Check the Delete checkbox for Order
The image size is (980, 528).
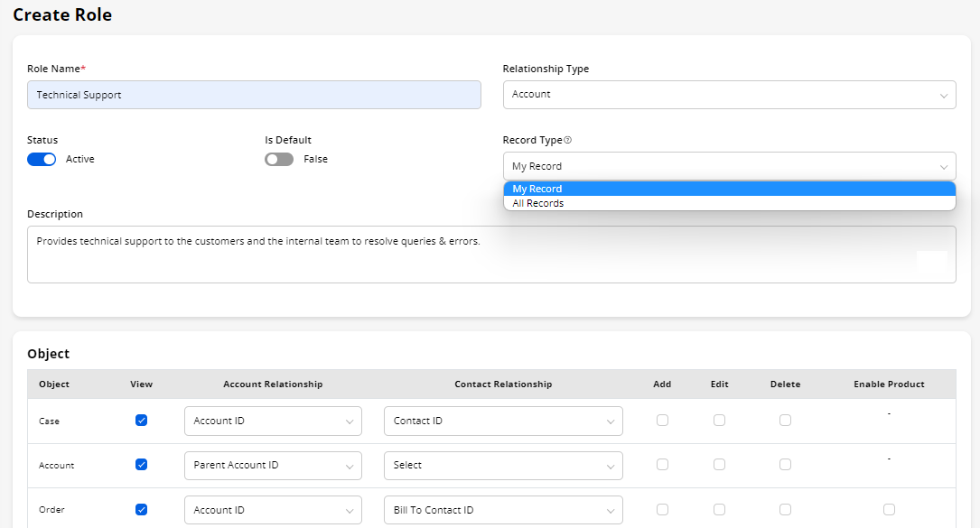pyautogui.click(x=785, y=510)
